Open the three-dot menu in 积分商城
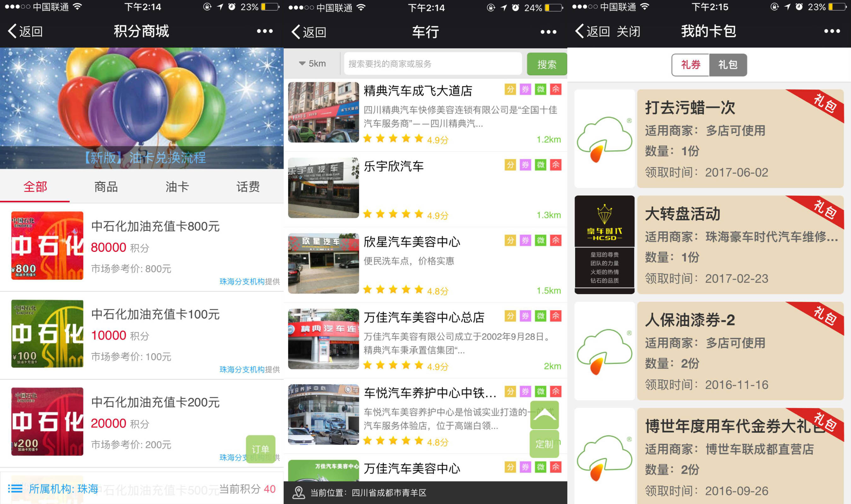 click(265, 31)
